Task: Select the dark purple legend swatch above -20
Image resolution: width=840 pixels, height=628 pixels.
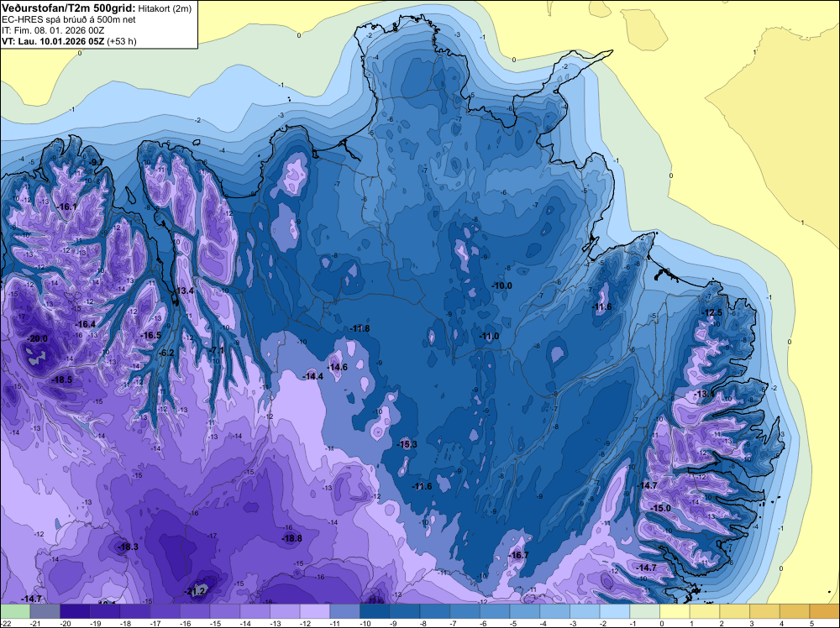Action: [75, 611]
